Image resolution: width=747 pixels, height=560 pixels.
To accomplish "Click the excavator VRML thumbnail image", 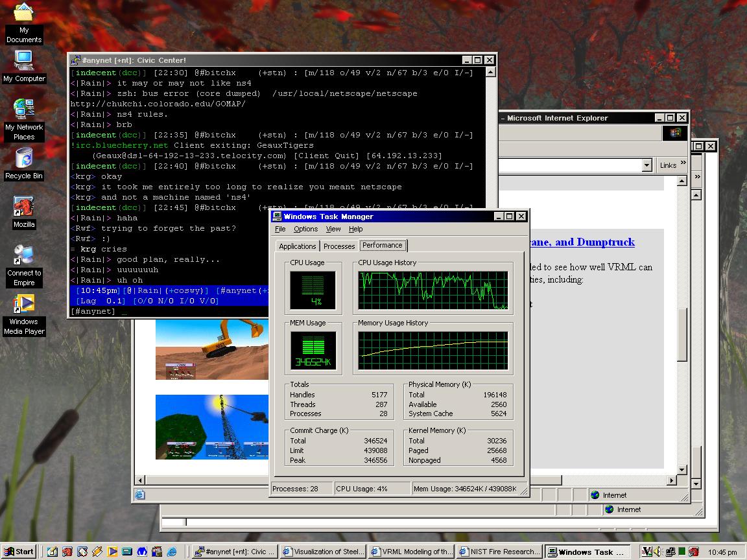I will 212,349.
